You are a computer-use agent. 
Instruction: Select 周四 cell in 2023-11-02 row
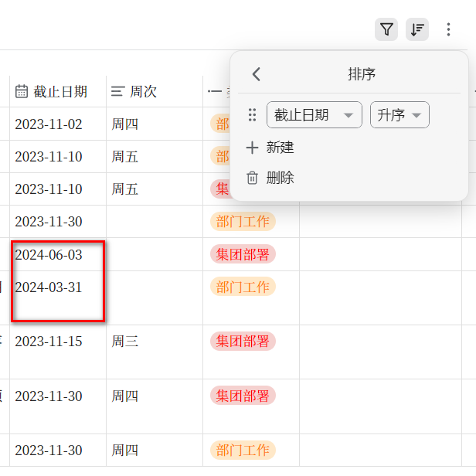[x=155, y=124]
